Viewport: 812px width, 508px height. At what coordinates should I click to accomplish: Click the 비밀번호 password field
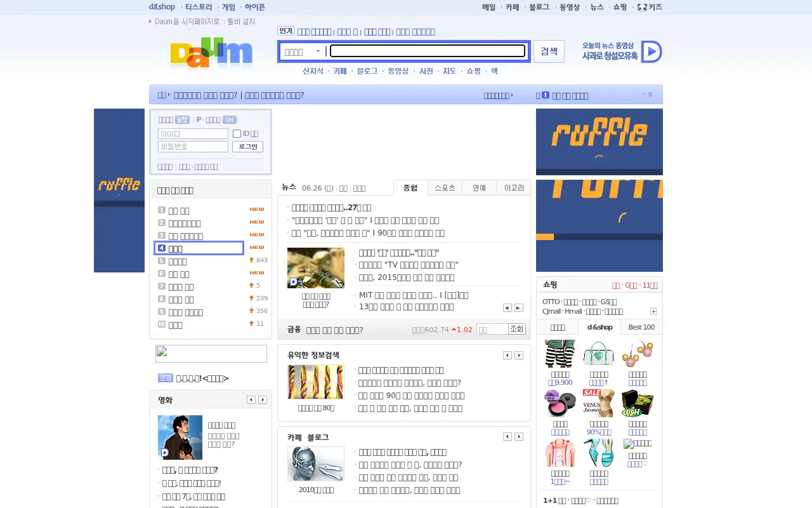(x=193, y=147)
